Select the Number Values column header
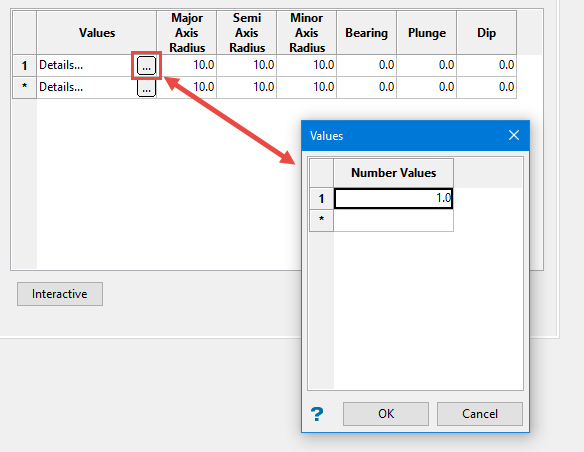 (394, 173)
